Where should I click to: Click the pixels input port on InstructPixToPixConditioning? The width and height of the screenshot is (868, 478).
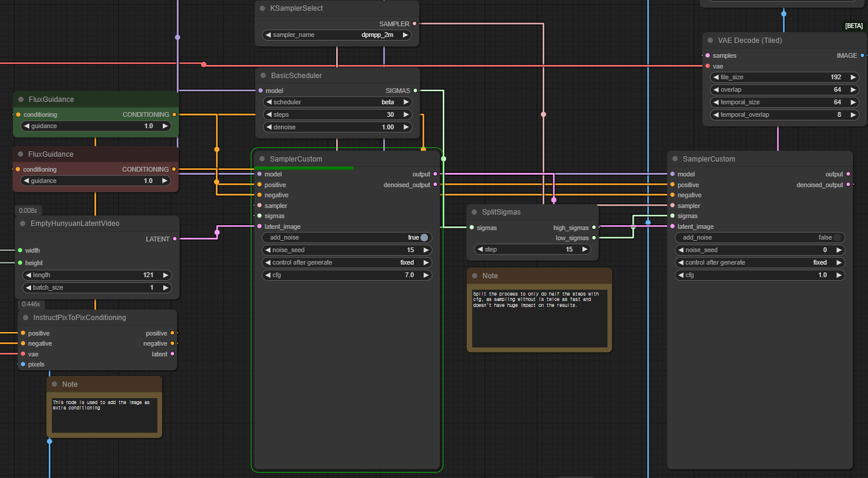pos(23,364)
